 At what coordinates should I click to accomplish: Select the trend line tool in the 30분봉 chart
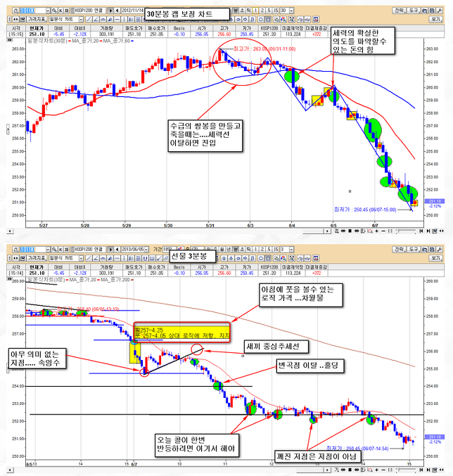89,20
